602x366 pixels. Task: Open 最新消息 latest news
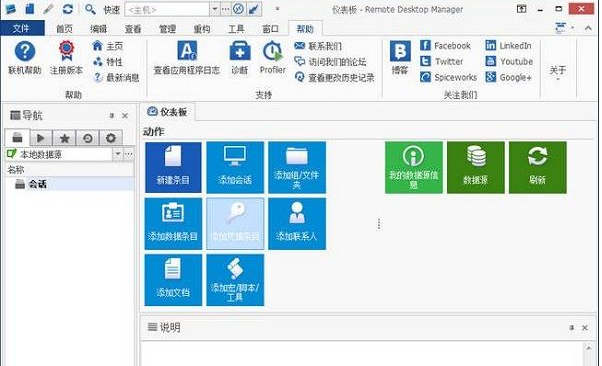pyautogui.click(x=116, y=77)
